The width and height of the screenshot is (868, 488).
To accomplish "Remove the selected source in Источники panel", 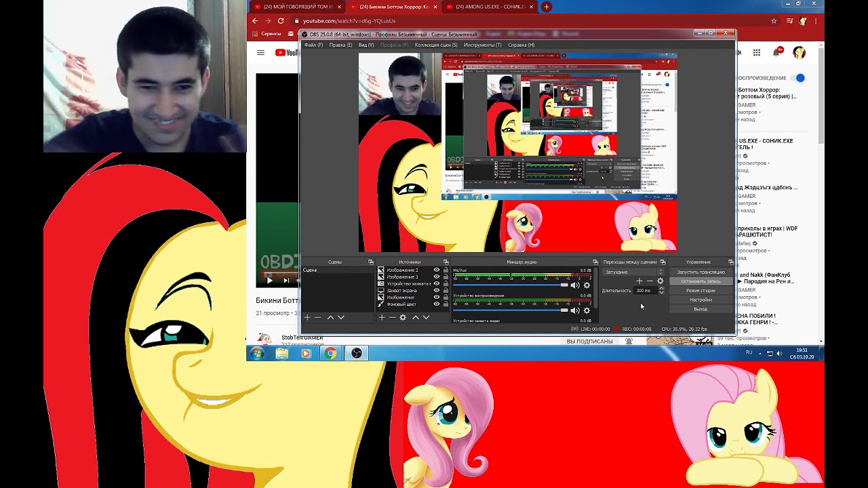I will (x=392, y=317).
